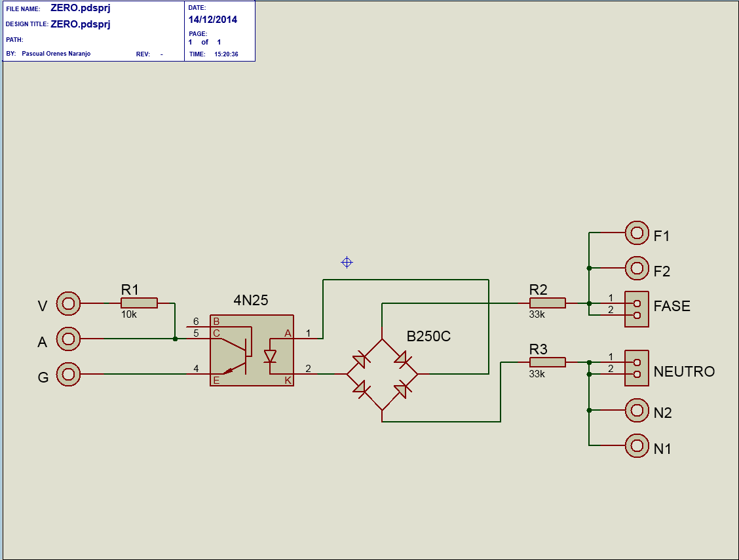
Task: Click pin 4 emitter number on 4N25
Action: [196, 369]
